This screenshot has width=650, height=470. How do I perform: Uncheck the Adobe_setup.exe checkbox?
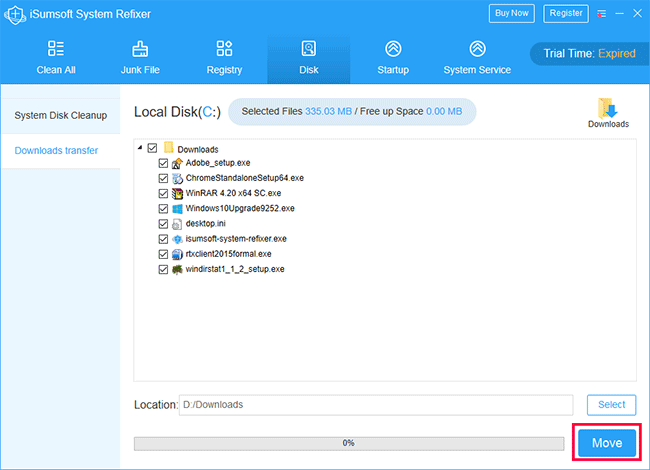(x=163, y=163)
